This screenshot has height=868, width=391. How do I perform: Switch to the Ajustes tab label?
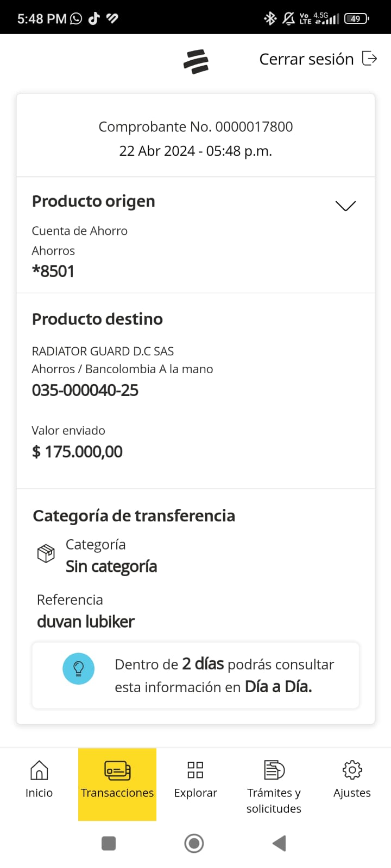pos(352,793)
